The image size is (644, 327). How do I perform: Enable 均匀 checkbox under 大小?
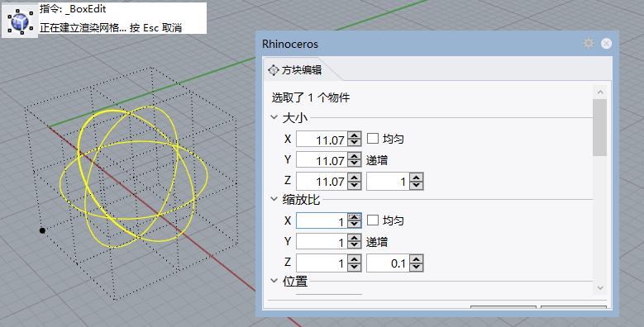coord(373,138)
